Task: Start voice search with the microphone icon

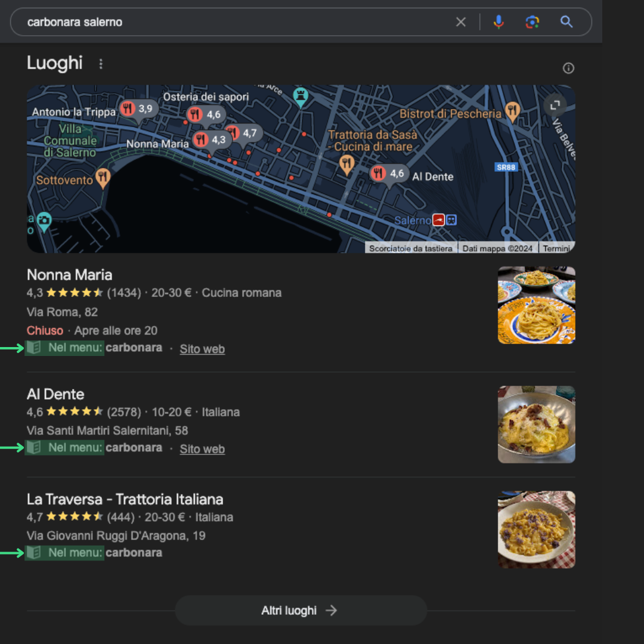Action: tap(498, 22)
